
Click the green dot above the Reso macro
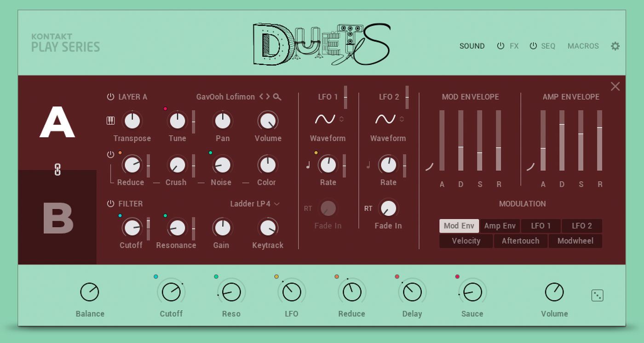pos(216,277)
